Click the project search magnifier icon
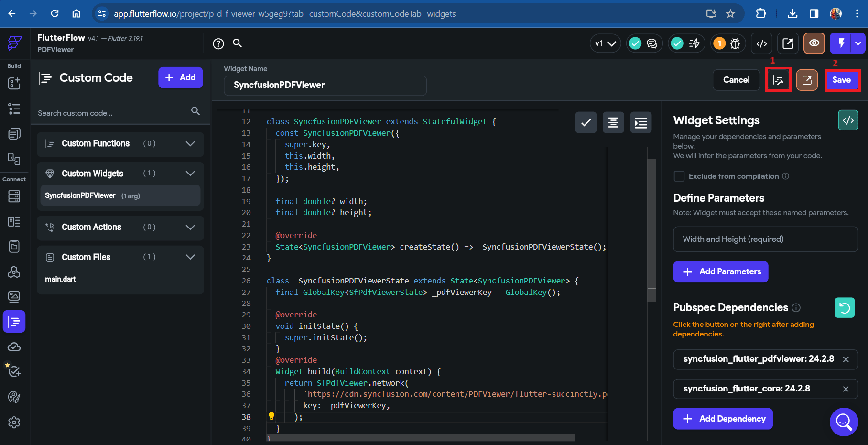This screenshot has height=445, width=868. pyautogui.click(x=237, y=43)
